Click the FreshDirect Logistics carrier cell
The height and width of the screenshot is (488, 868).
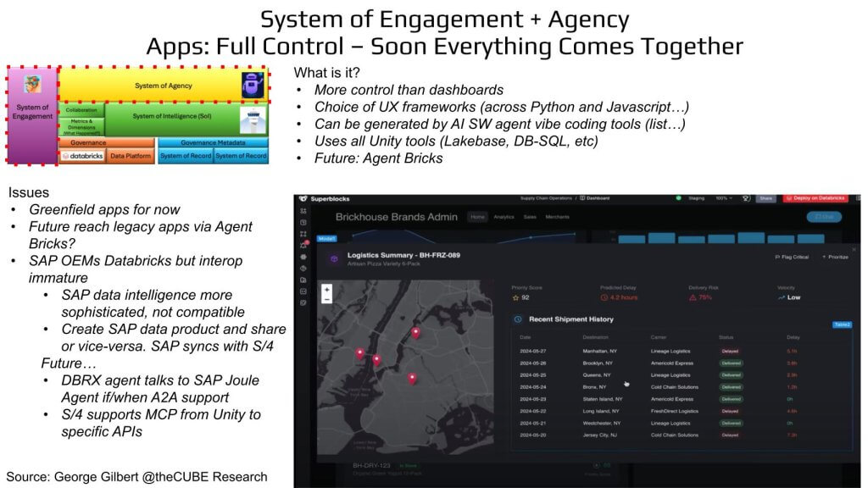674,411
